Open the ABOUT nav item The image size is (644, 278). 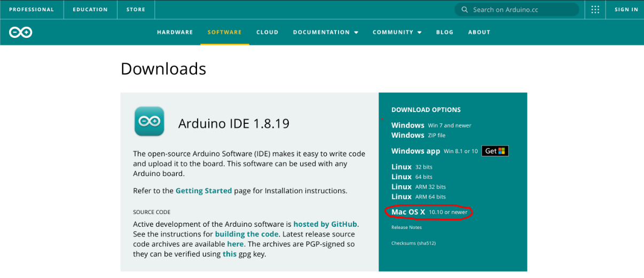click(479, 32)
